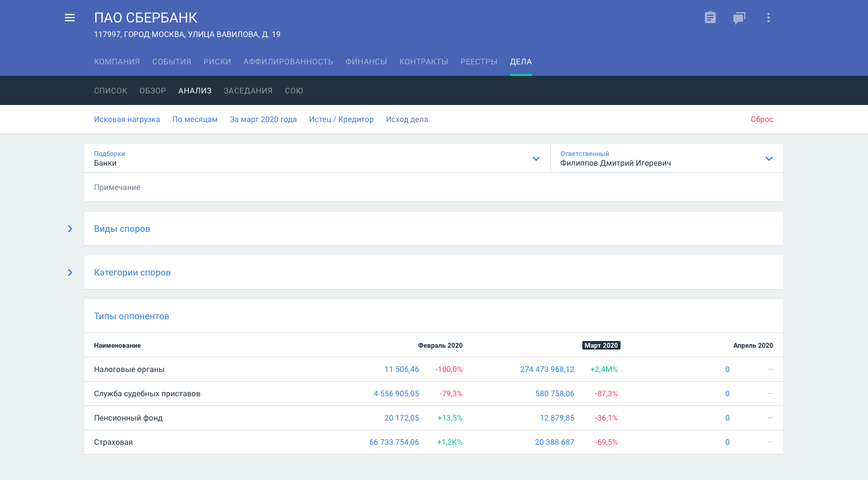
Task: Open the 580 758,06 amount link
Action: [555, 394]
